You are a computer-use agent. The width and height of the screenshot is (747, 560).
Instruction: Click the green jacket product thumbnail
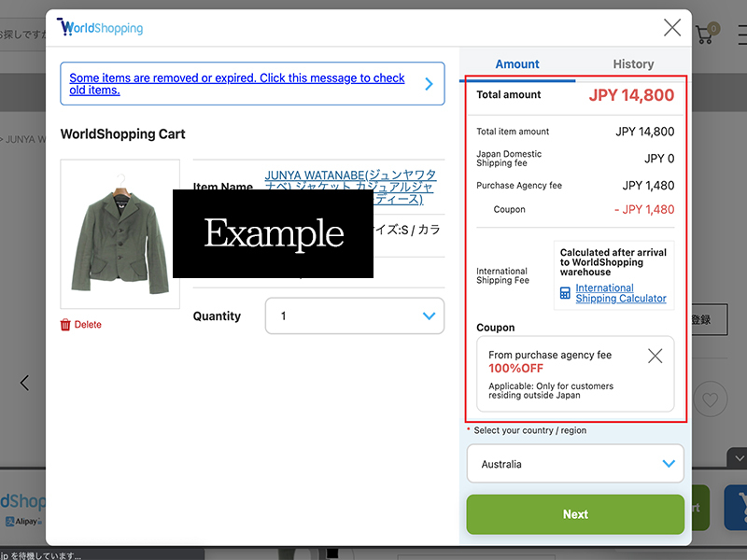click(120, 233)
